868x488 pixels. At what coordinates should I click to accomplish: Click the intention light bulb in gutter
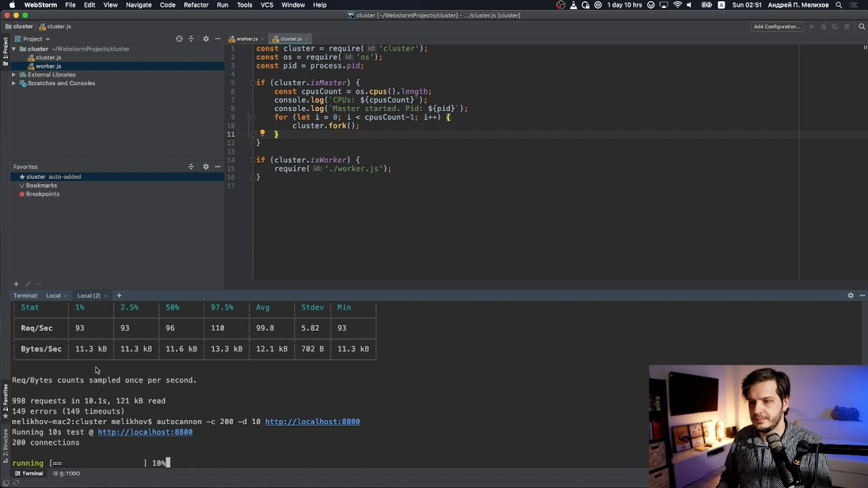(x=262, y=134)
